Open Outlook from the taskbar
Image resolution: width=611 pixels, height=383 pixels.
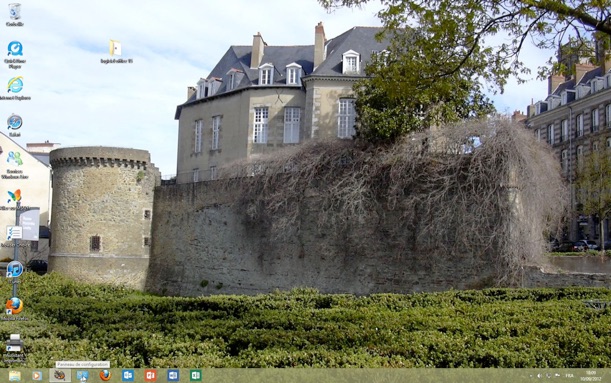pyautogui.click(x=128, y=376)
